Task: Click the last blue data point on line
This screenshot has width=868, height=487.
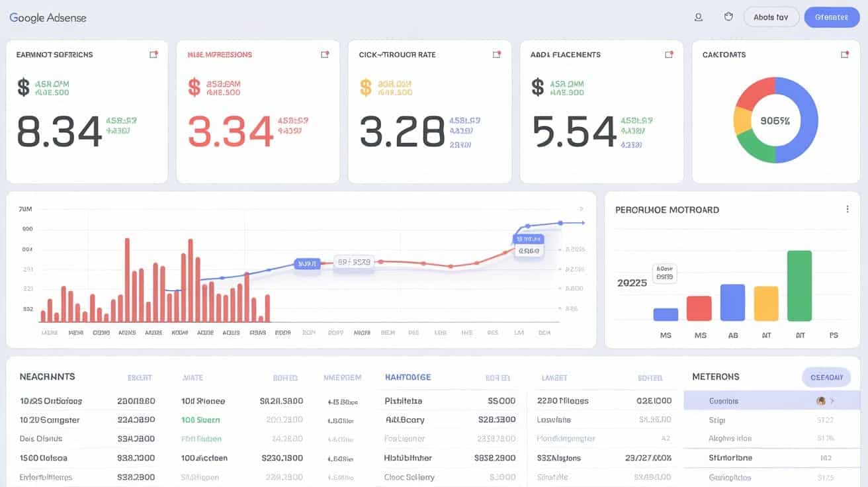Action: [560, 223]
